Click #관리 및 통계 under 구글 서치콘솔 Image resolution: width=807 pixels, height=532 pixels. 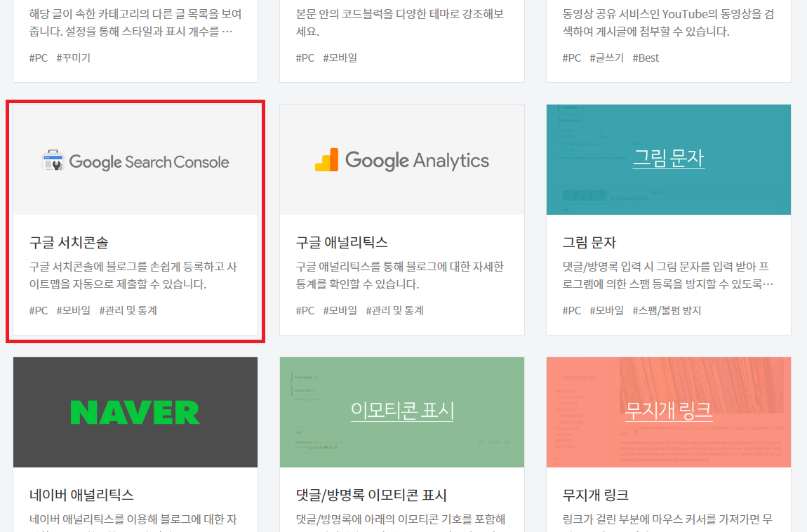coord(128,310)
